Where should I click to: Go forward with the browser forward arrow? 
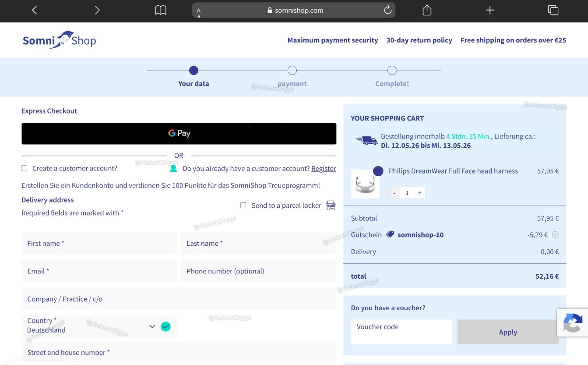(x=97, y=10)
